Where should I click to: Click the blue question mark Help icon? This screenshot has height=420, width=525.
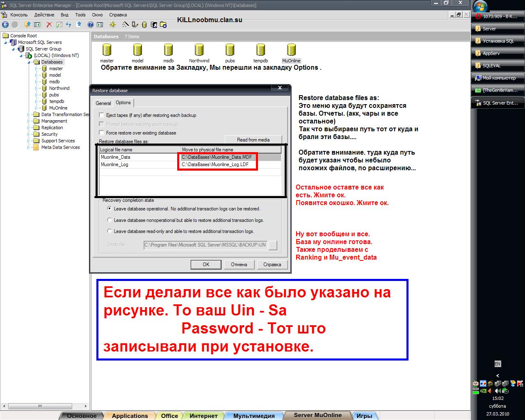tap(90, 25)
